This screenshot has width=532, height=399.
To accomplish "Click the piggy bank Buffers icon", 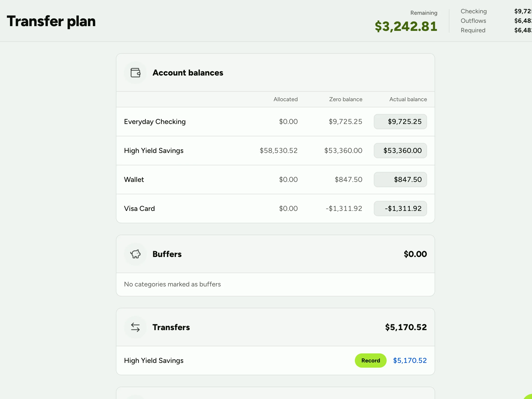I will (x=135, y=254).
